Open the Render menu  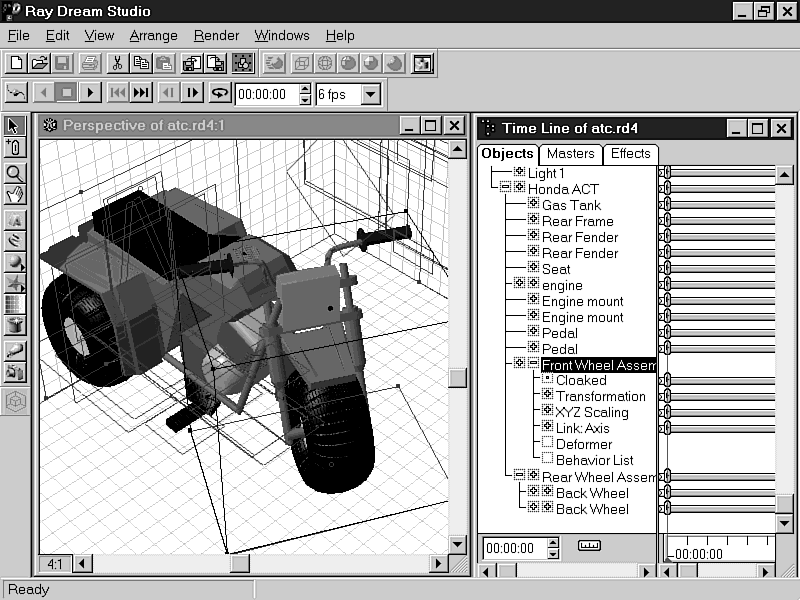216,35
